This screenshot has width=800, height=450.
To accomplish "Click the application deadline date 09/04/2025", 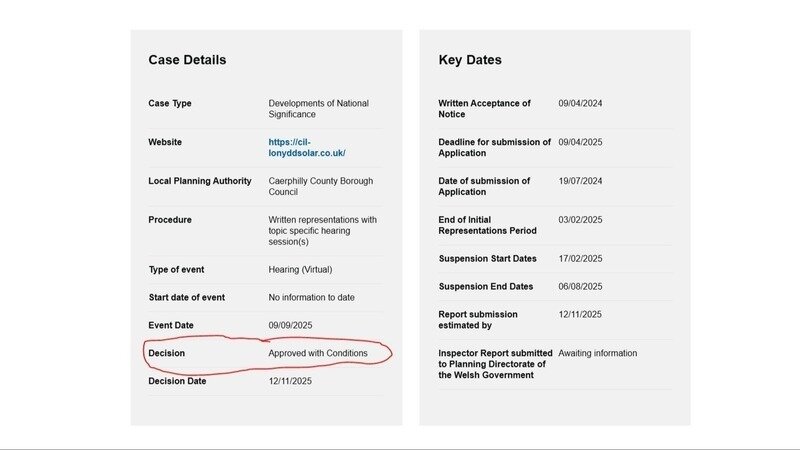I will click(580, 142).
